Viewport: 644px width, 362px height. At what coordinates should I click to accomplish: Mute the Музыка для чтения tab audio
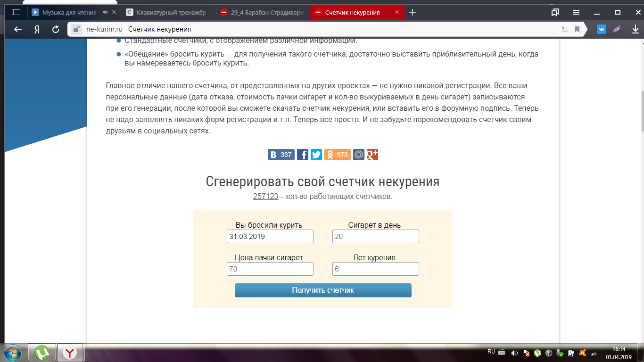105,13
